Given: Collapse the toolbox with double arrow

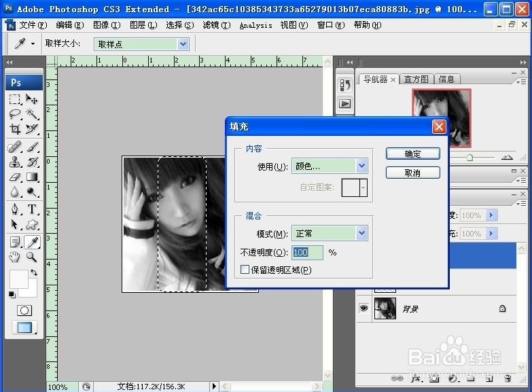Looking at the screenshot, I should 10,62.
